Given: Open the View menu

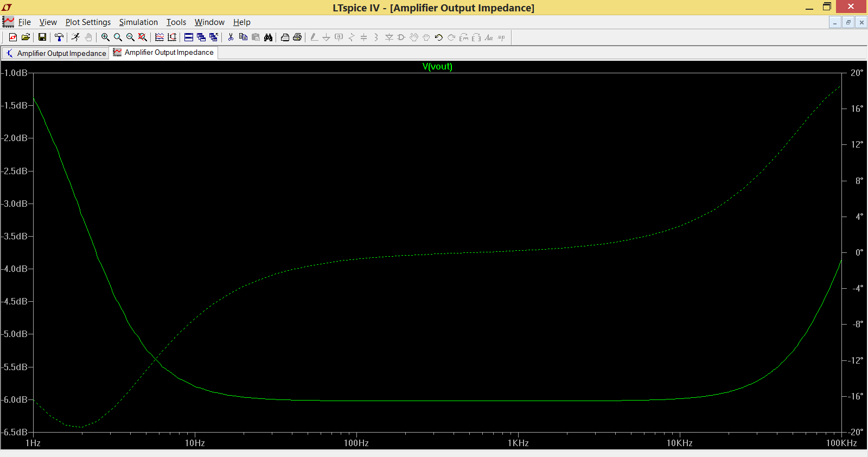Looking at the screenshot, I should [x=48, y=22].
